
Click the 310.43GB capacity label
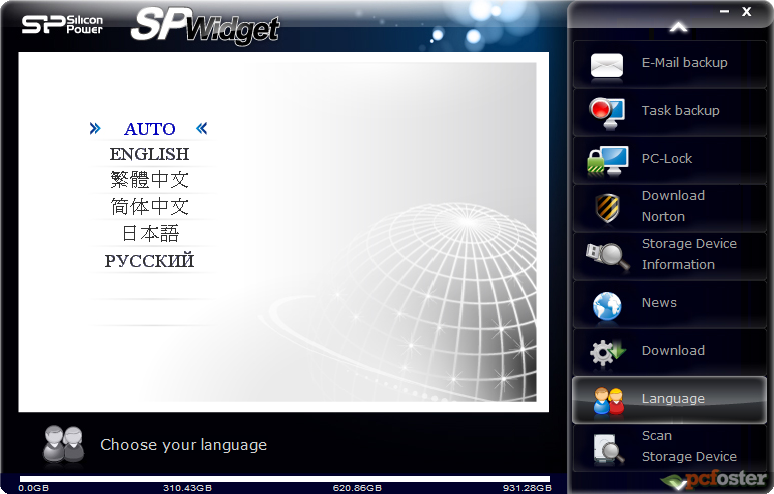[188, 488]
